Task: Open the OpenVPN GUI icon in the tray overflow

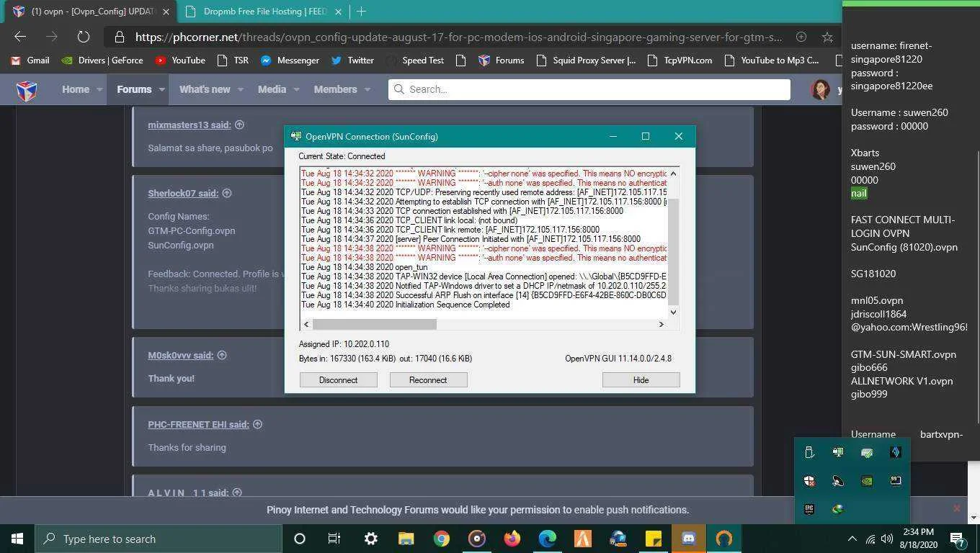Action: pyautogui.click(x=838, y=452)
